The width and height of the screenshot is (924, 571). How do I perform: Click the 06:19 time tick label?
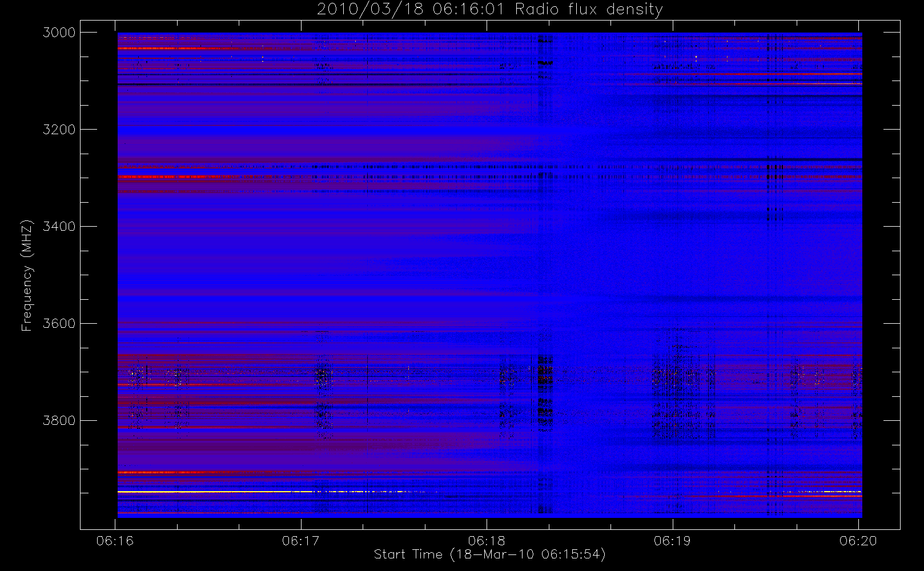tap(672, 541)
